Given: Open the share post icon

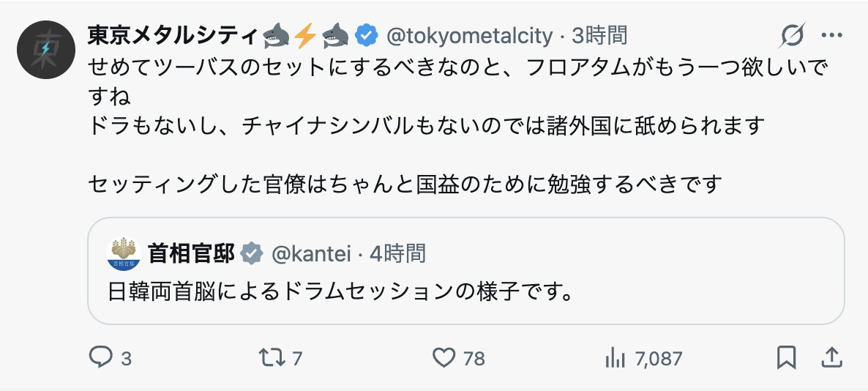Looking at the screenshot, I should 831,358.
